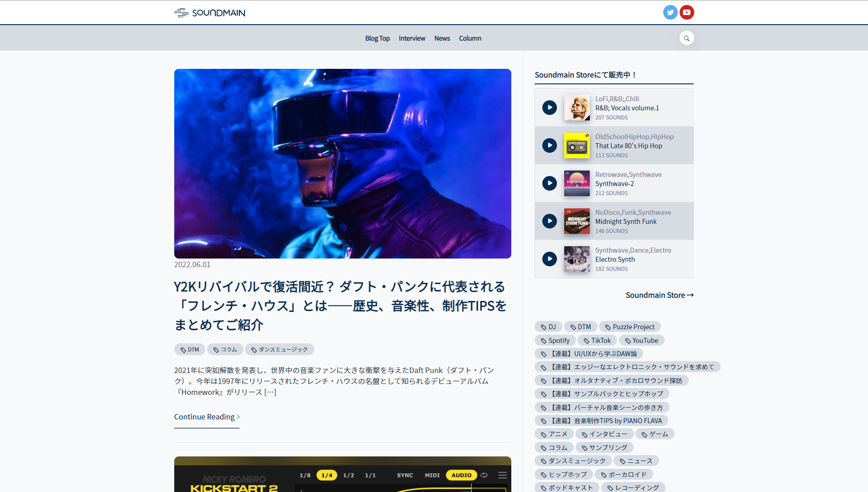Open the R&B; Vocals volume.1 cover art
The image size is (868, 492).
(x=577, y=108)
